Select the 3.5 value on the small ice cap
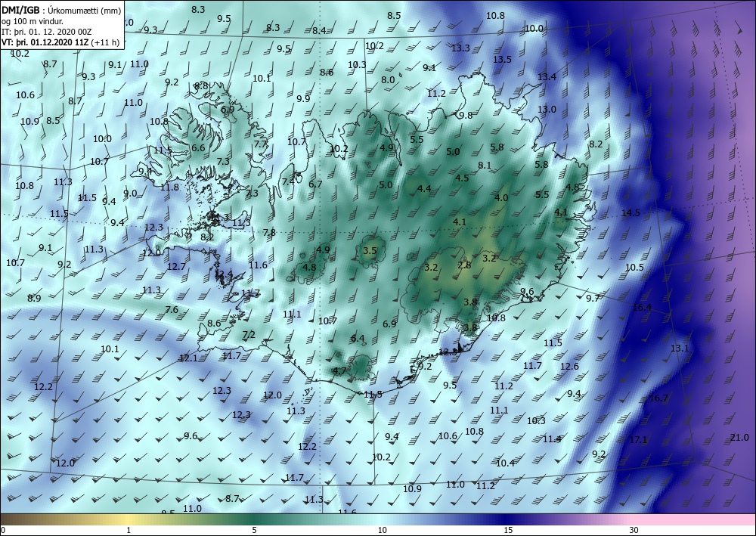This screenshot has height=536, width=756. (x=370, y=251)
